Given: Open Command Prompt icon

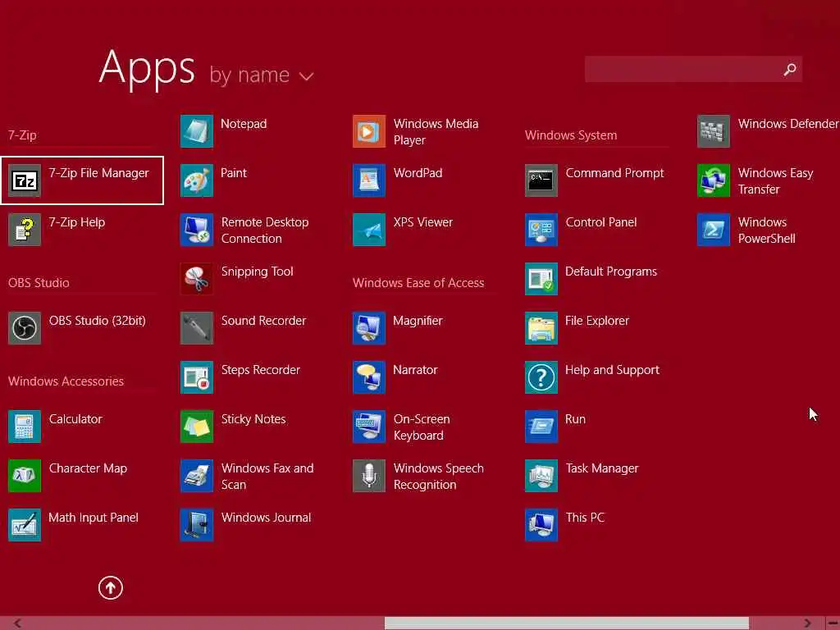Looking at the screenshot, I should [541, 180].
